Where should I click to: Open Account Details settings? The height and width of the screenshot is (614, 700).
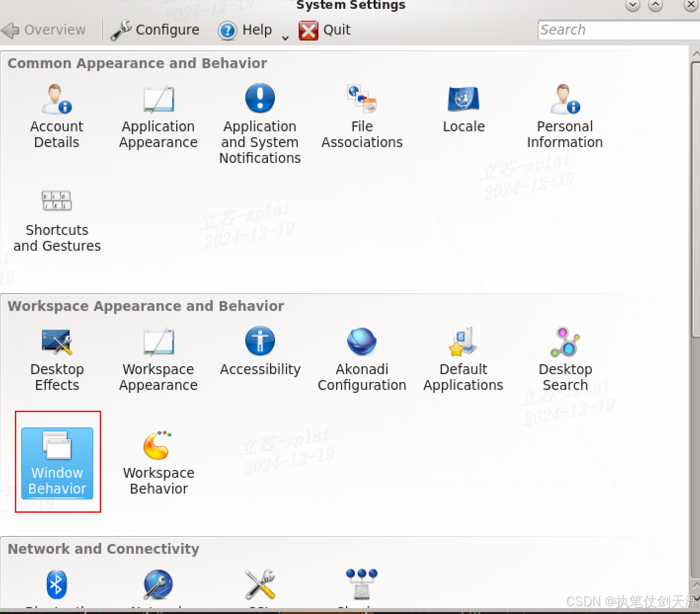pos(56,116)
